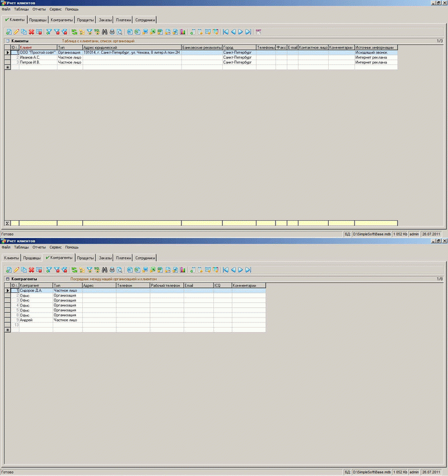Collapse the Клиенты table panel header box

click(x=7, y=41)
